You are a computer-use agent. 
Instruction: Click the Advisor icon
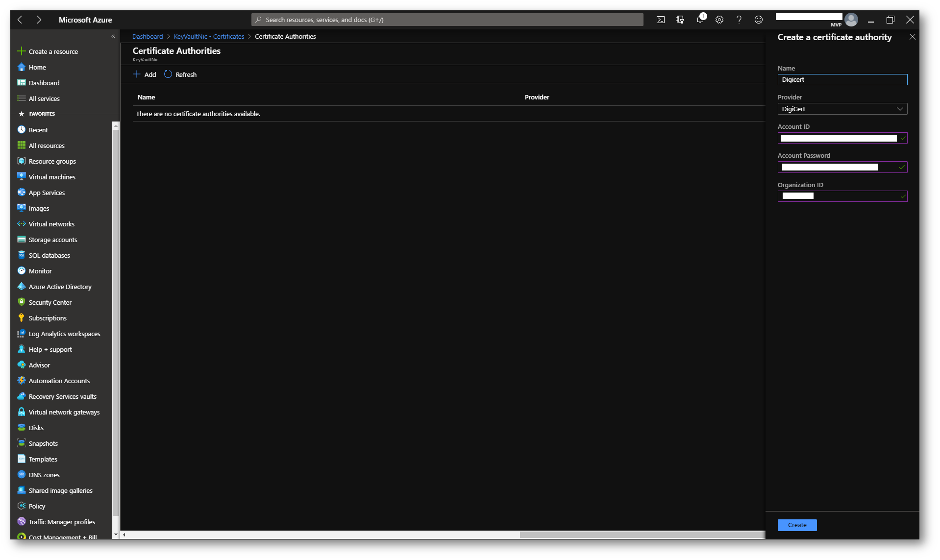[x=21, y=365]
